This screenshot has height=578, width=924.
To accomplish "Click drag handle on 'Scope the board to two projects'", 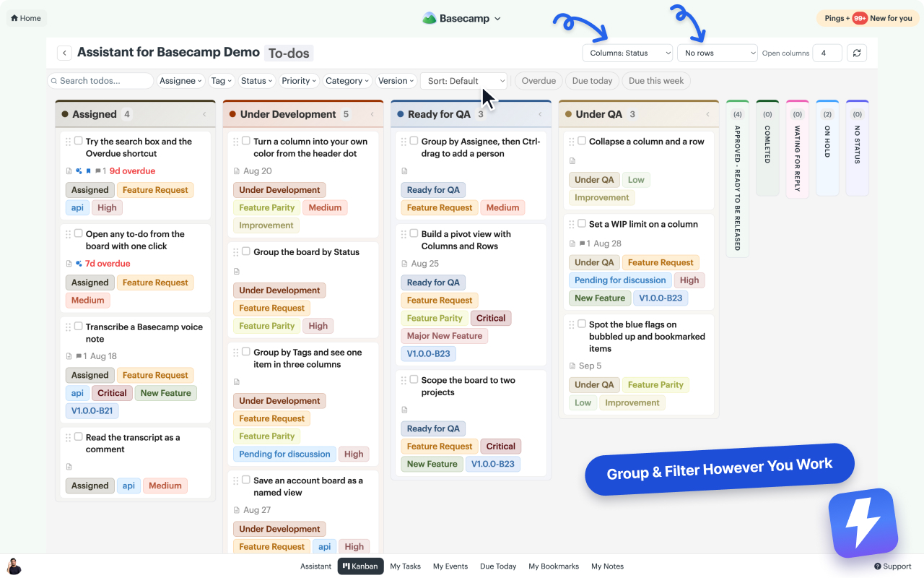I will [404, 380].
